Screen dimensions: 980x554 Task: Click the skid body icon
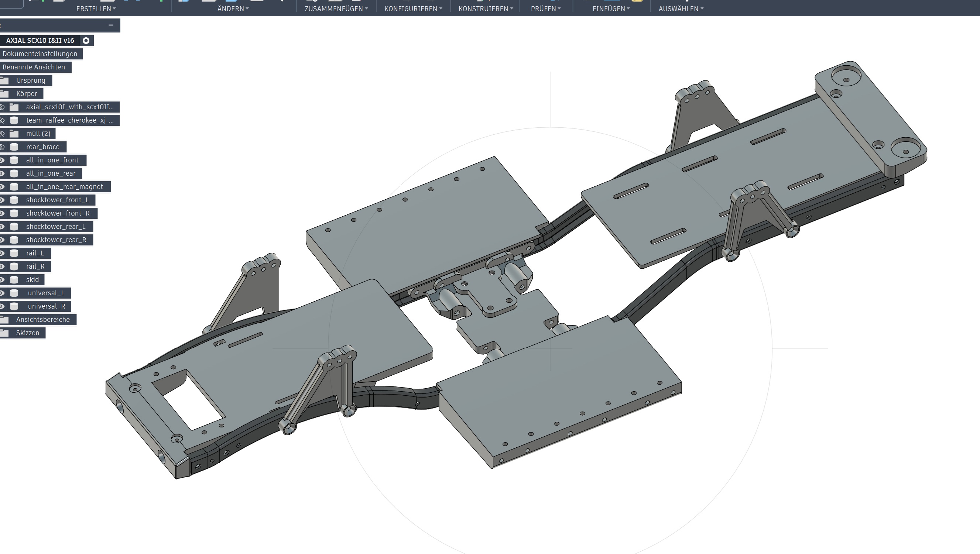click(x=14, y=280)
